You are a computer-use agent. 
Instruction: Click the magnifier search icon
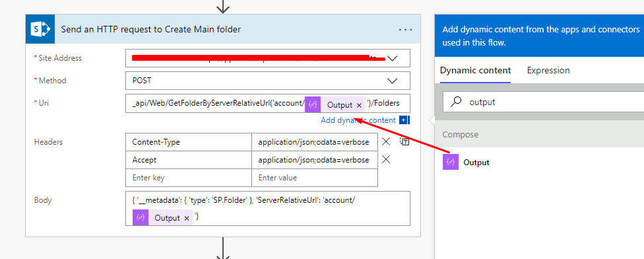click(x=456, y=102)
